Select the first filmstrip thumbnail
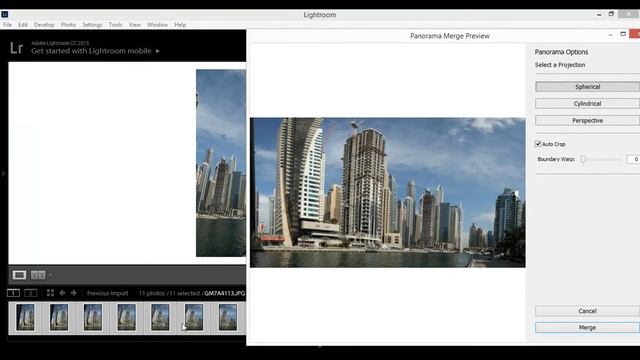Screen dimensions: 640x360 25,317
